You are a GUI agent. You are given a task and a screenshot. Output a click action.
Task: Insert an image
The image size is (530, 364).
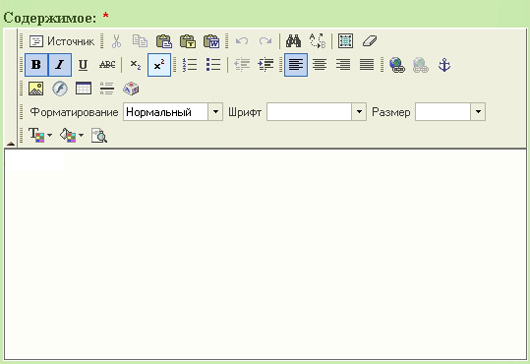tap(36, 89)
